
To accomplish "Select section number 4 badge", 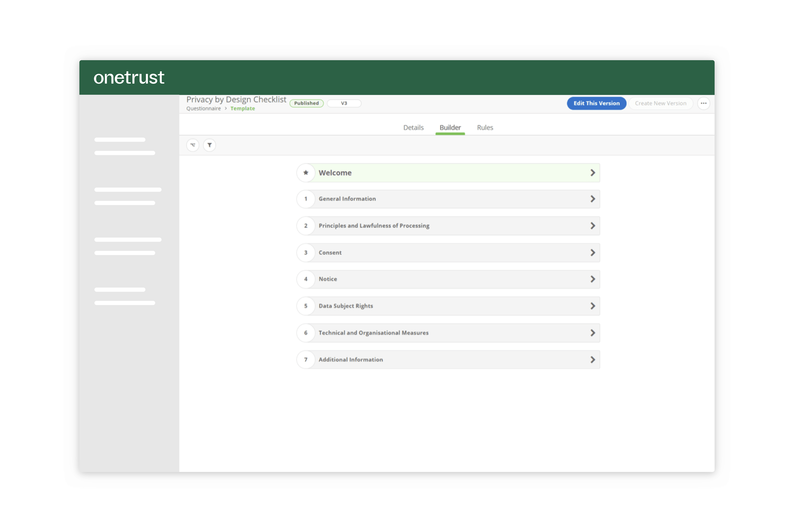I will click(306, 279).
